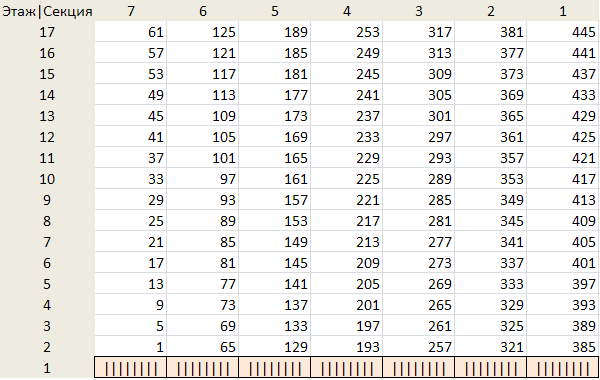Select section column header 4

pyautogui.click(x=346, y=11)
